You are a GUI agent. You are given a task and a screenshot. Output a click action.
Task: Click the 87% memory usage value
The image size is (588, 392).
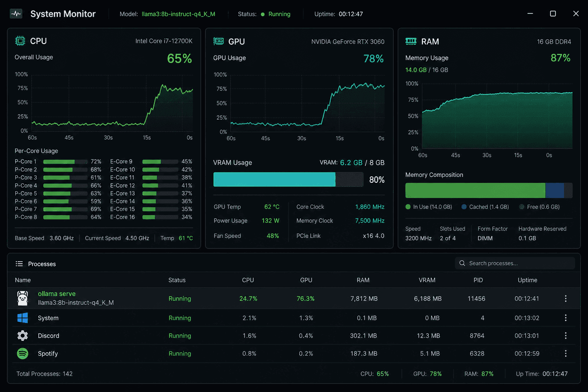click(x=561, y=58)
